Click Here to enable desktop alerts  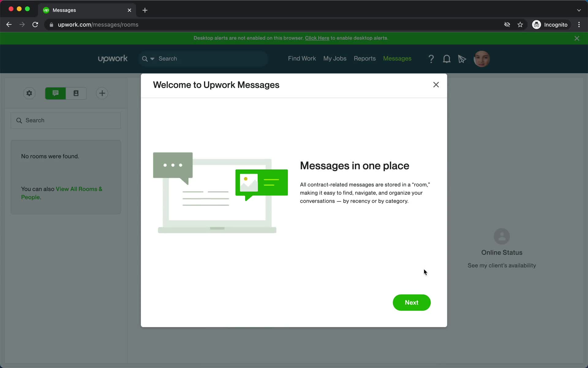317,38
